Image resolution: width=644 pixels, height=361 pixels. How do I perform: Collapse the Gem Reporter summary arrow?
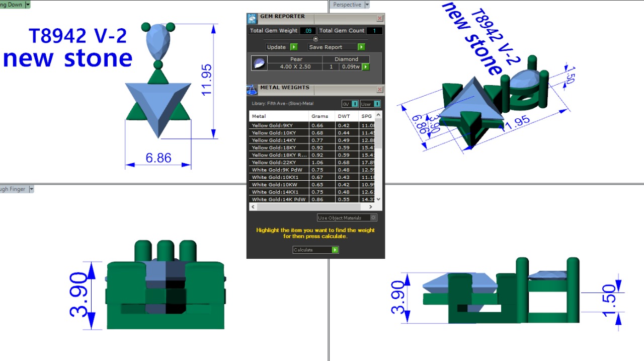tap(315, 39)
